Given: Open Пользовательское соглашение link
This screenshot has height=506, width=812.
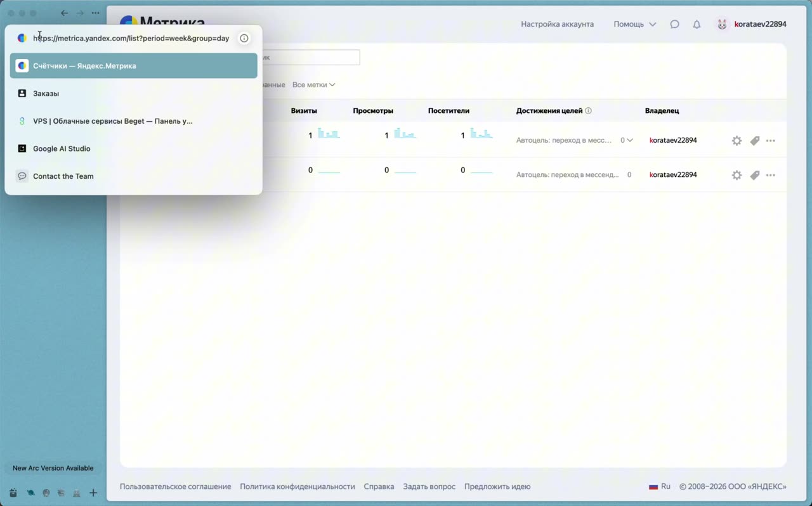Looking at the screenshot, I should click(175, 486).
